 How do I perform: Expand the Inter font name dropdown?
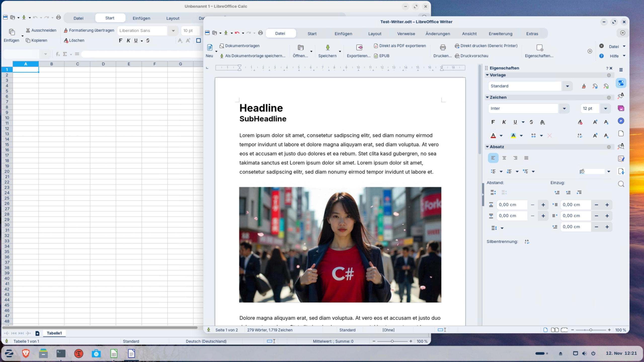[x=564, y=108]
